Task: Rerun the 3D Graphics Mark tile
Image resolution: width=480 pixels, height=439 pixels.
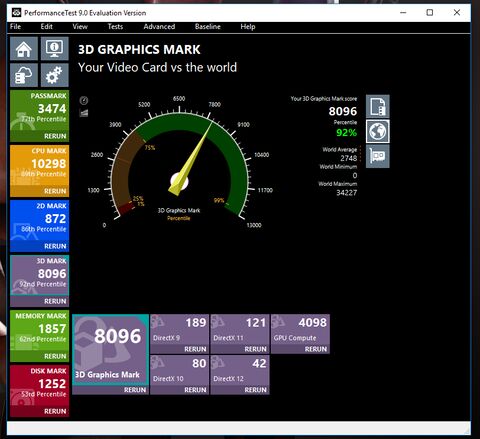Action: pyautogui.click(x=135, y=390)
